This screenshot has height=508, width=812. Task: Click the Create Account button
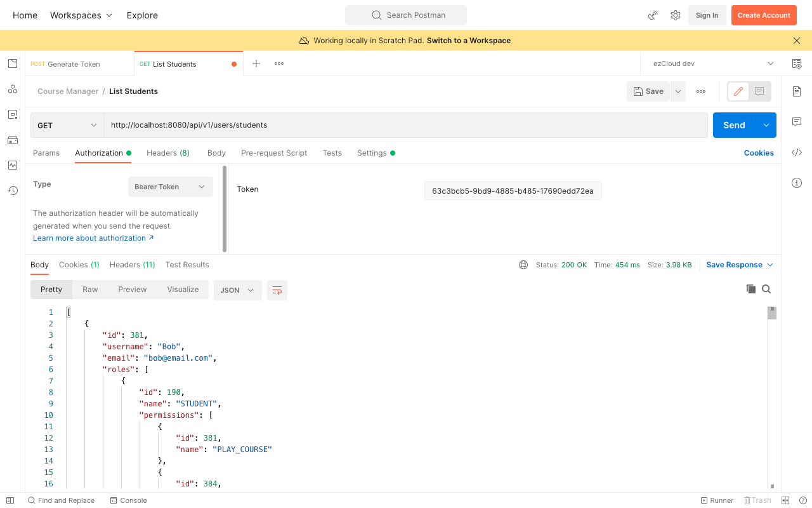click(764, 15)
